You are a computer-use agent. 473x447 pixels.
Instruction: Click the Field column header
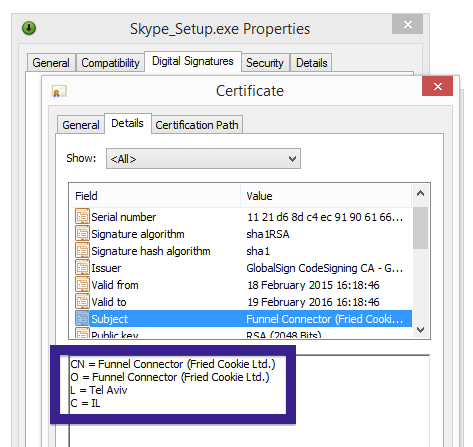(x=155, y=196)
